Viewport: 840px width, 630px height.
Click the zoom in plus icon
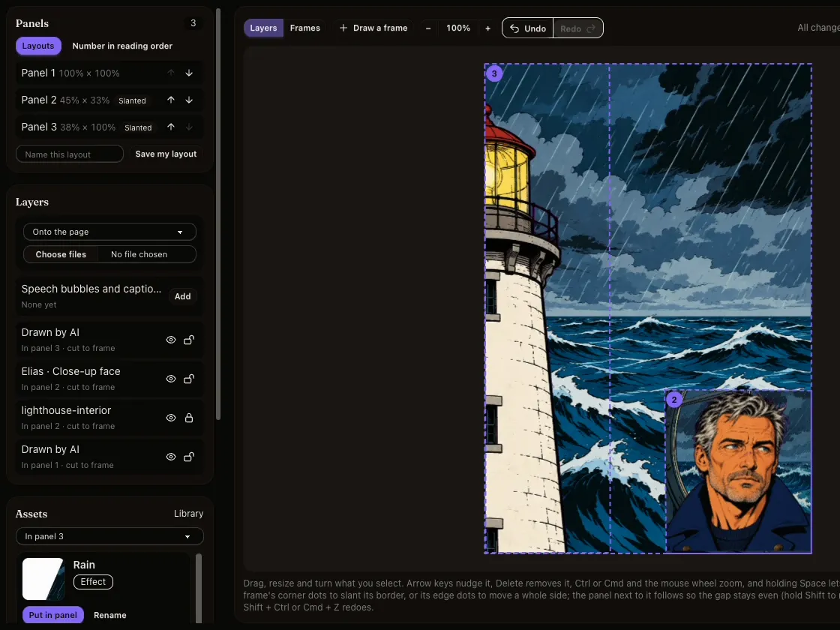(487, 28)
